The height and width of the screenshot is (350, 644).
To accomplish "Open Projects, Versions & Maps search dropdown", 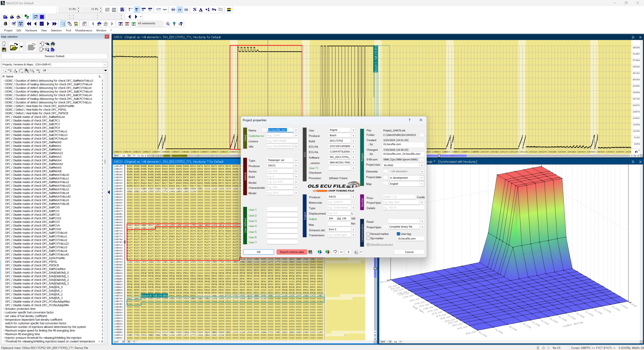I will tap(105, 65).
